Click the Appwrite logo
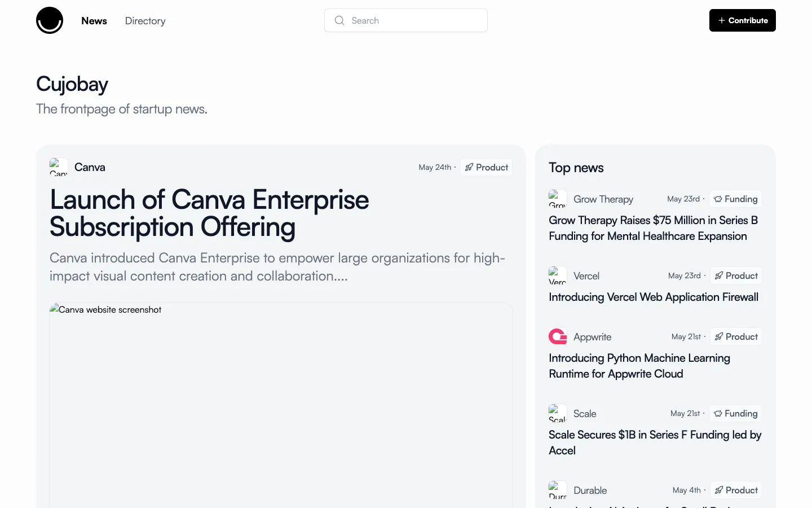This screenshot has width=812, height=508. pyautogui.click(x=558, y=336)
